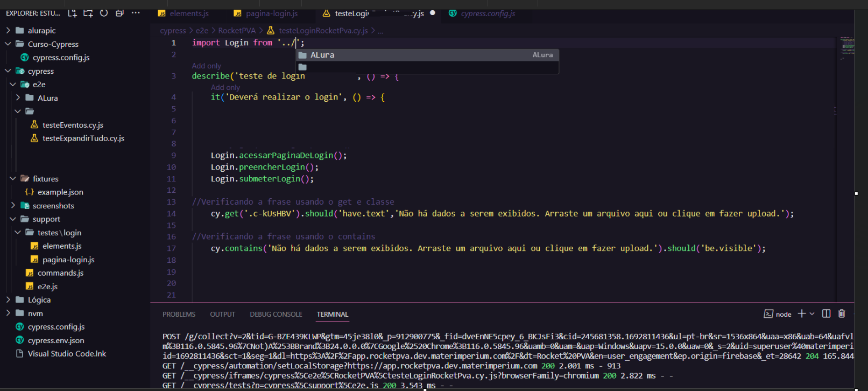The height and width of the screenshot is (391, 868).
Task: Refresh the Explorer file tree
Action: (x=104, y=13)
